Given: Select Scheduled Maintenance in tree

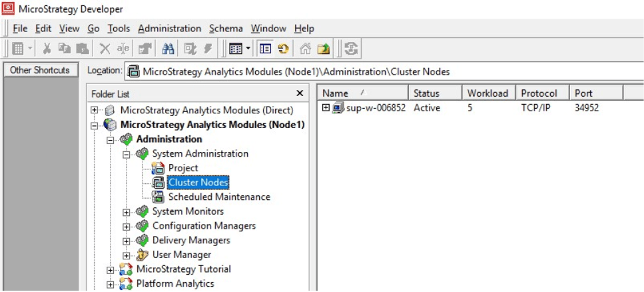Looking at the screenshot, I should (219, 197).
